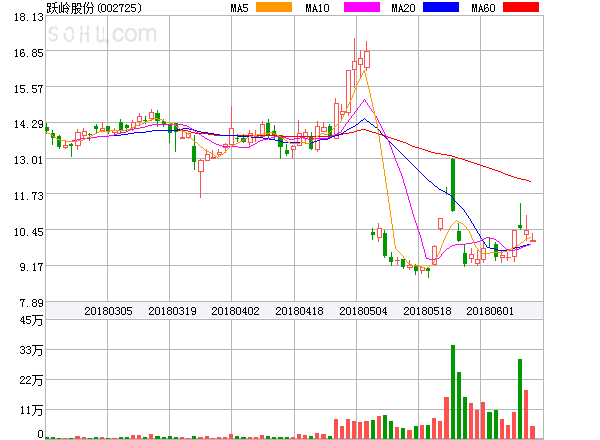Screen dimensions: 600x440
Task: Select date label 20180504
Action: [x=363, y=311]
